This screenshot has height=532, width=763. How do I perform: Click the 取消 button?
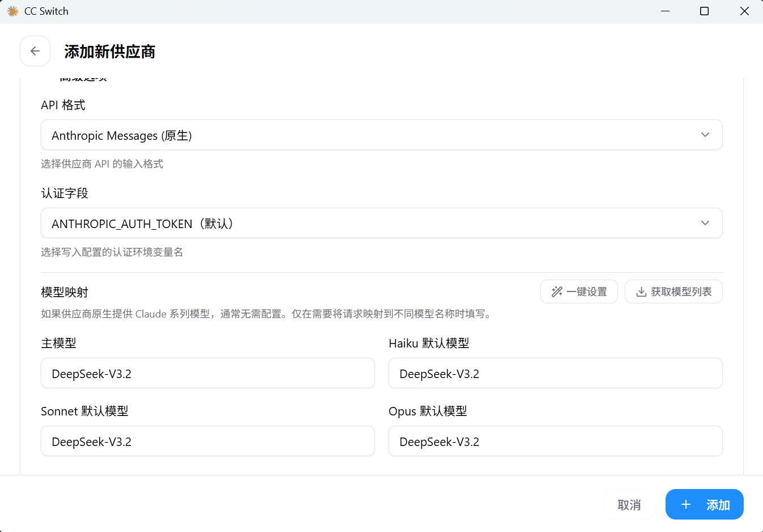pos(629,504)
